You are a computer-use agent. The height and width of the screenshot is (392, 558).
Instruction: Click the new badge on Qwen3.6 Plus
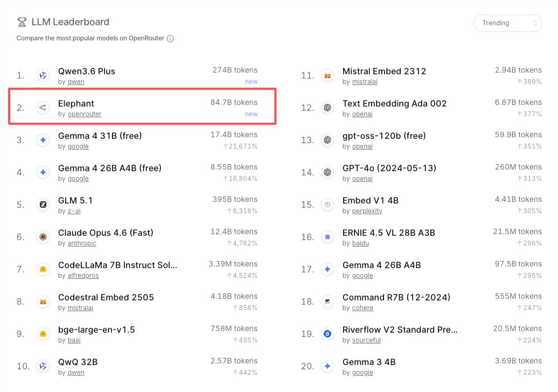click(251, 81)
